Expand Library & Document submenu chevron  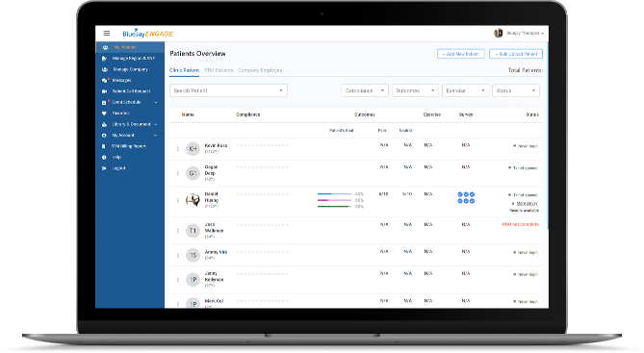pyautogui.click(x=156, y=124)
